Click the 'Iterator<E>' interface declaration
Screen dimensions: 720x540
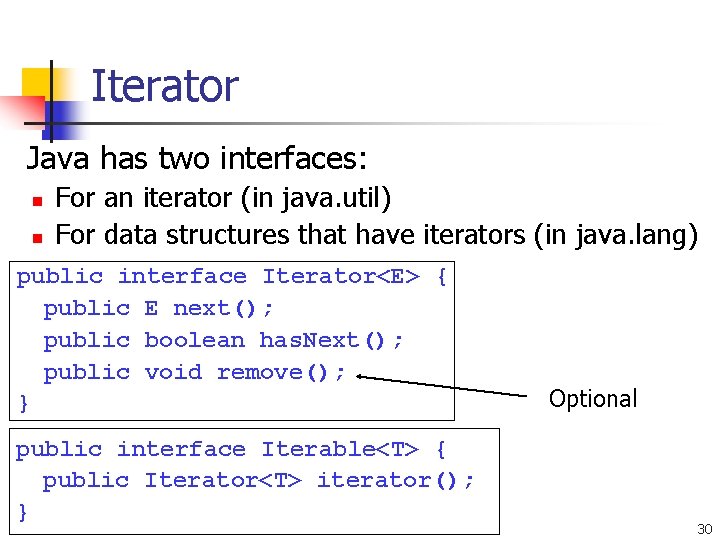(x=341, y=276)
